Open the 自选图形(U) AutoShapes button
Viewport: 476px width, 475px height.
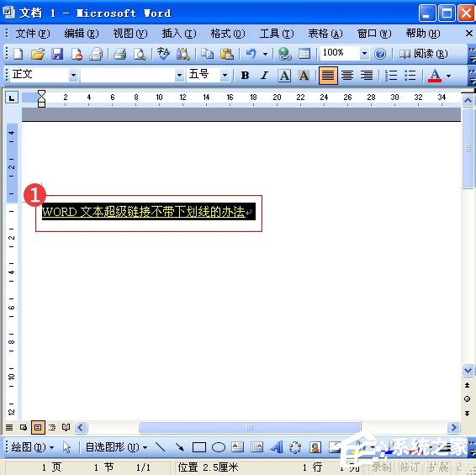click(x=116, y=447)
